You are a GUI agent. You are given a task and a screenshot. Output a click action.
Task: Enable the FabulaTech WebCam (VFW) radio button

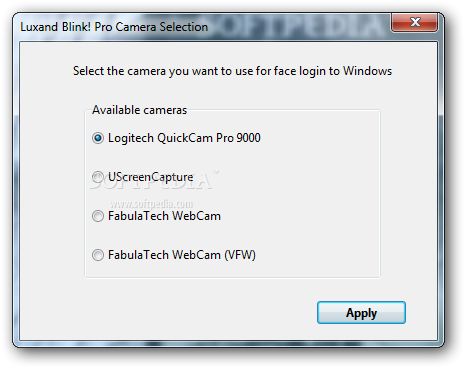tap(98, 255)
